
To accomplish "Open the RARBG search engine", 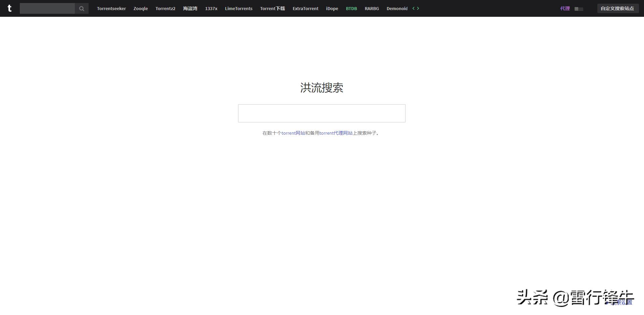I will [x=371, y=8].
